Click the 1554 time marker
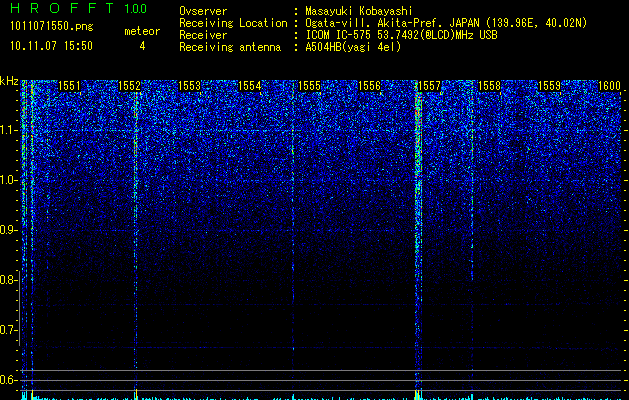Screen dimensions: 629x400 [249, 86]
